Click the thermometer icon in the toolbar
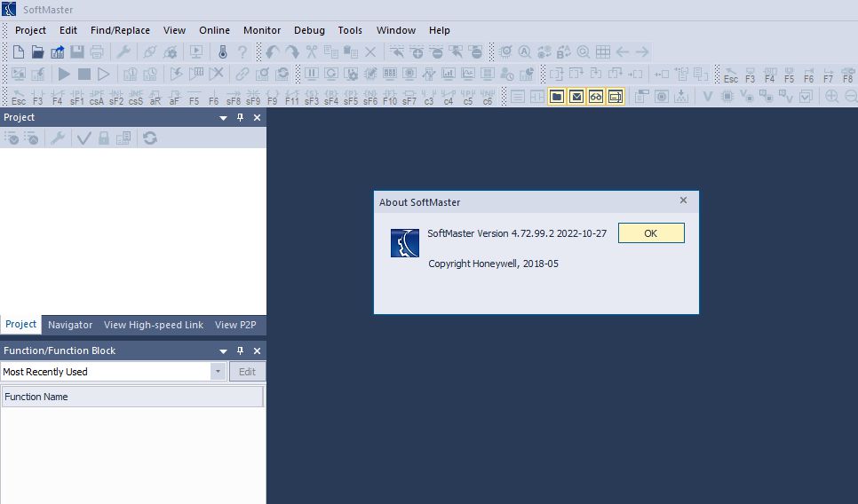Image resolution: width=858 pixels, height=504 pixels. pyautogui.click(x=223, y=52)
